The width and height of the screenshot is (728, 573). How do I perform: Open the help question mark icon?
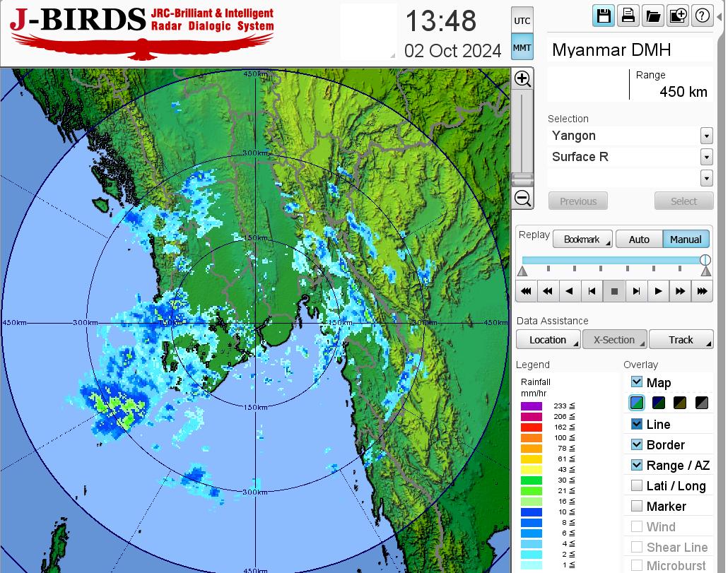tap(702, 16)
